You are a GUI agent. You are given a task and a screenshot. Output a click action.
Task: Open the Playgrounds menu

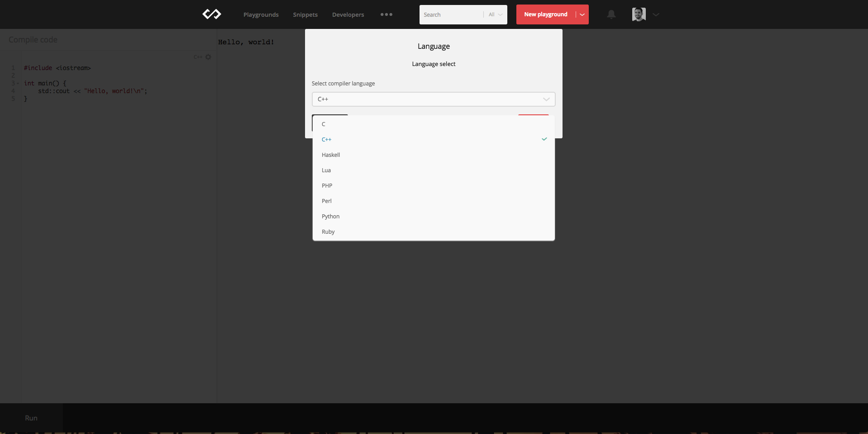[x=261, y=14]
